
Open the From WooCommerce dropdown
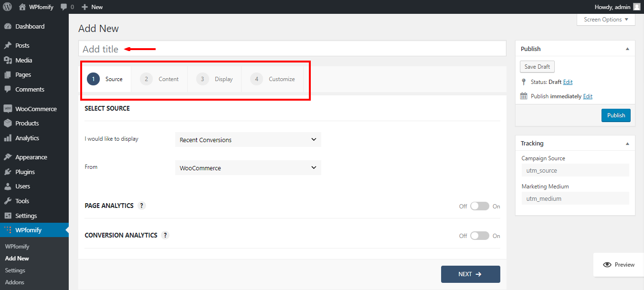248,168
